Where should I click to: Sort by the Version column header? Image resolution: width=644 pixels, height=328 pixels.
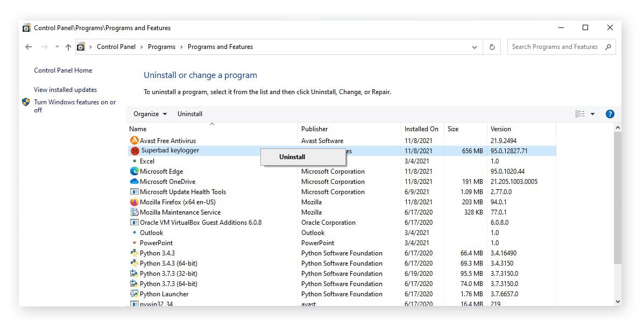(521, 129)
